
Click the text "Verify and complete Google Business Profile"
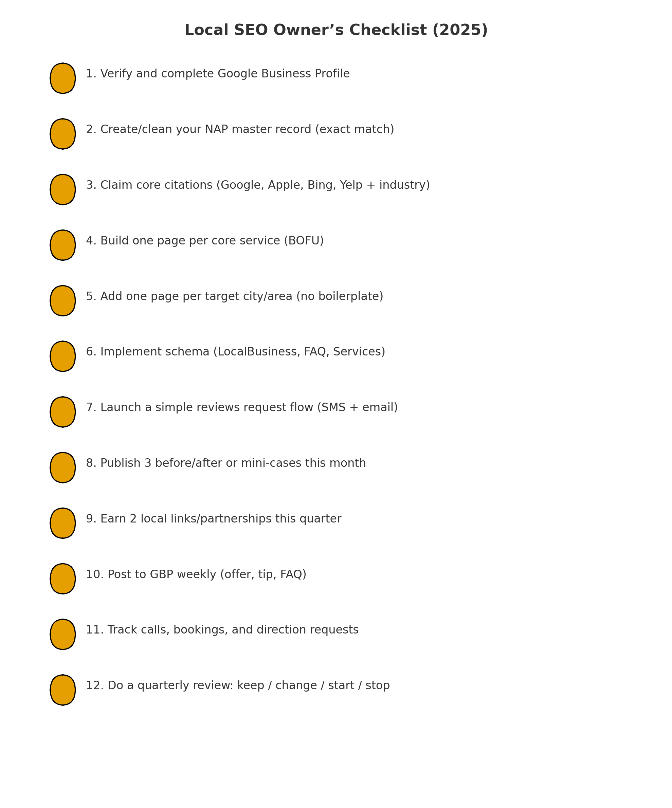[217, 74]
